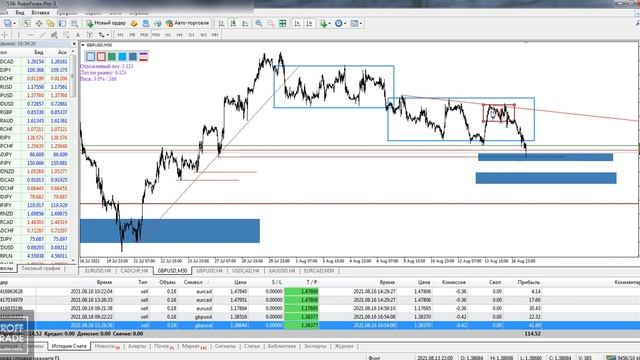Open the Новости terminal tab
The height and width of the screenshot is (360, 640).
pos(107,346)
